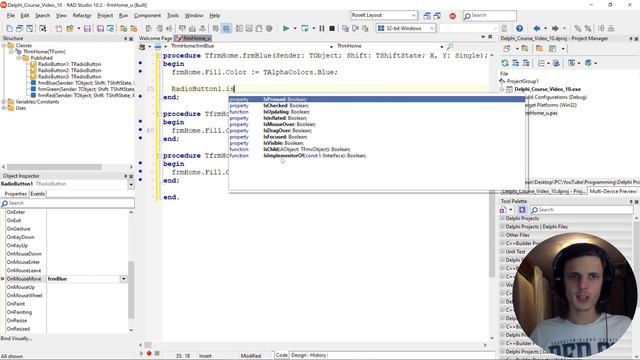Expand Other Files category in Tool Palette

502,235
